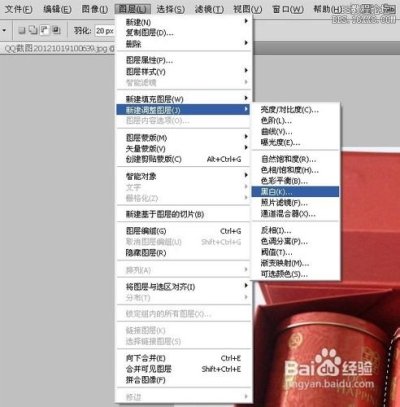Click 创建剪贴蒙版(C) menu entry
400x407 pixels.
tap(184, 159)
